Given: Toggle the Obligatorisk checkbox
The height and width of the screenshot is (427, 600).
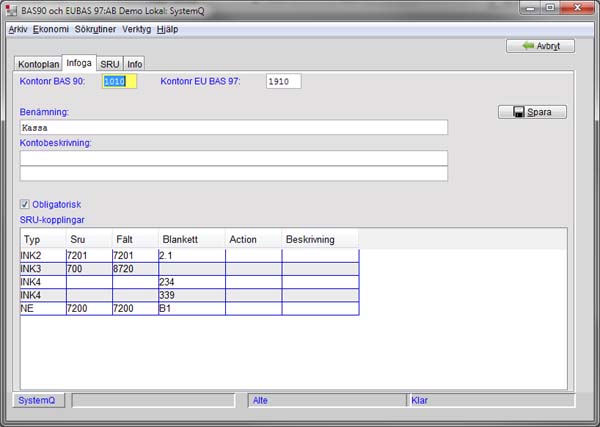Looking at the screenshot, I should click(24, 204).
